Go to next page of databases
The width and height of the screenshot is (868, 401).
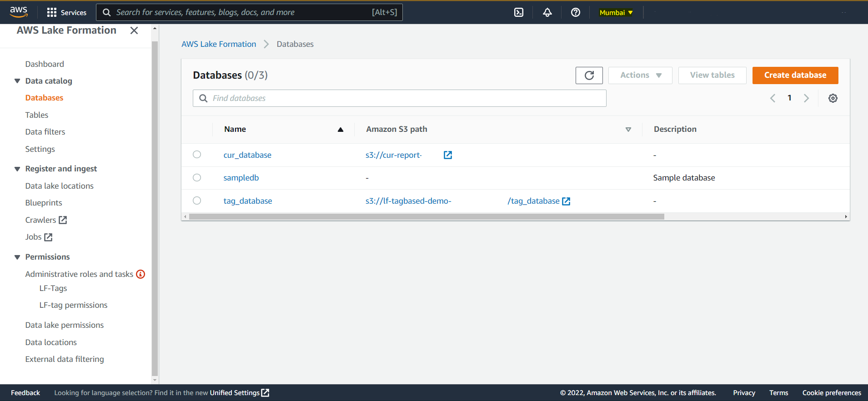pyautogui.click(x=806, y=98)
